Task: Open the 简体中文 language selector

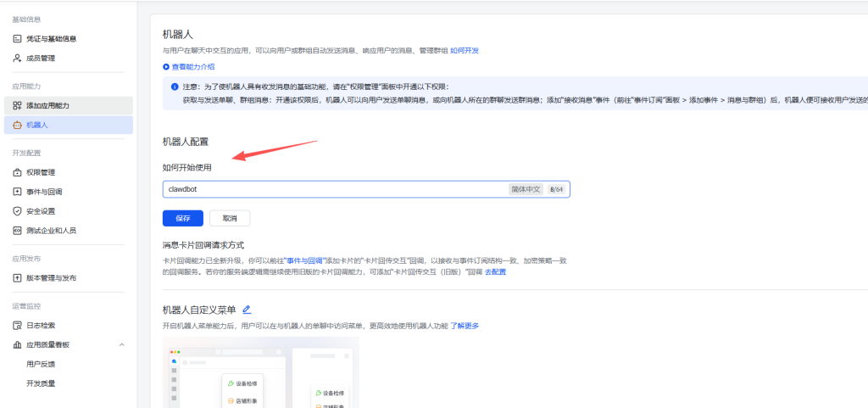Action: (x=526, y=189)
